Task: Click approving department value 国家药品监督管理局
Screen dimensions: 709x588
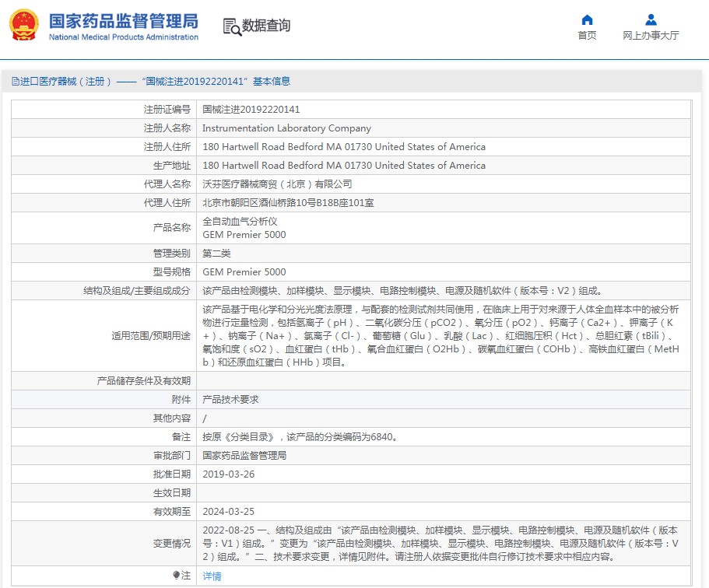Action: (244, 456)
